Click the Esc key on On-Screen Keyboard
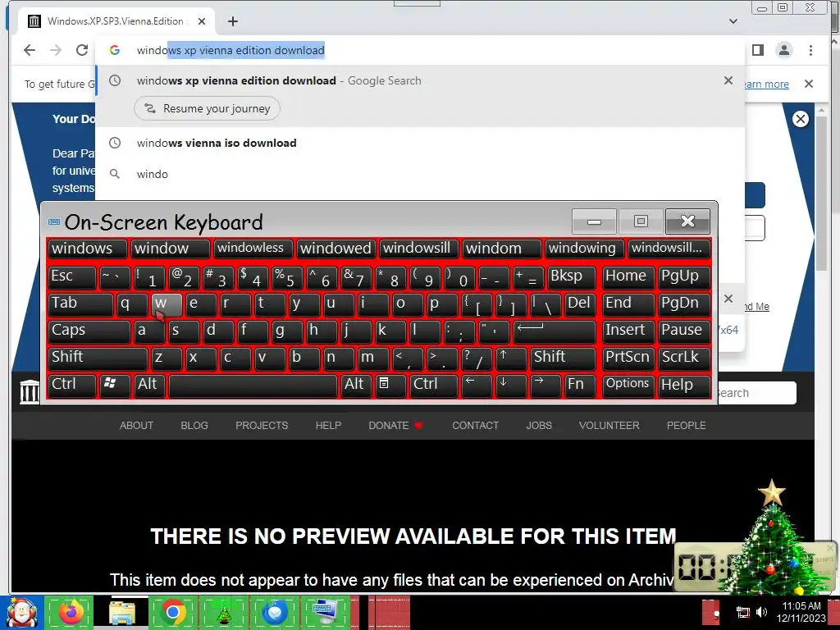The width and height of the screenshot is (840, 630). click(72, 277)
